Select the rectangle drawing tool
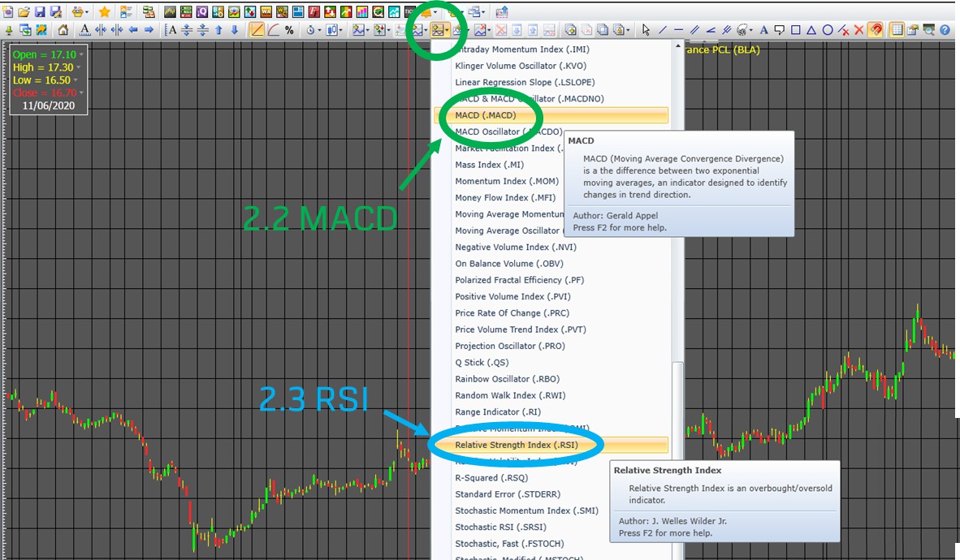This screenshot has height=560, width=960. coord(795,30)
